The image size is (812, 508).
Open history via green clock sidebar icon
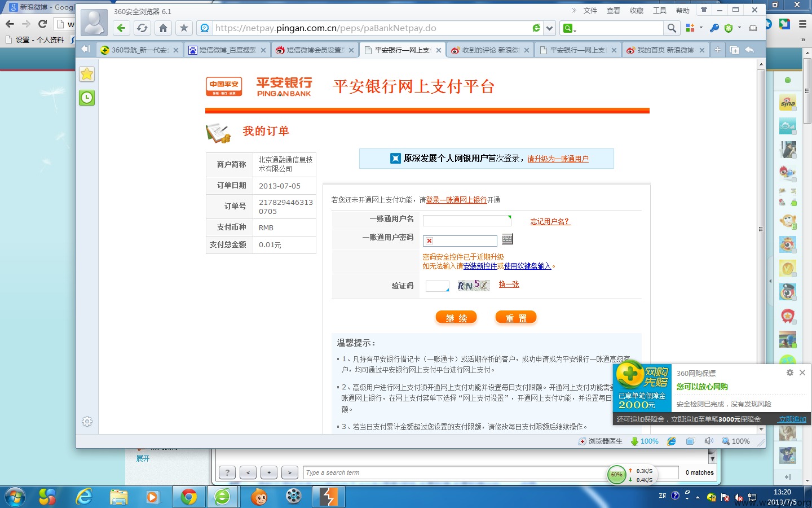(x=87, y=98)
